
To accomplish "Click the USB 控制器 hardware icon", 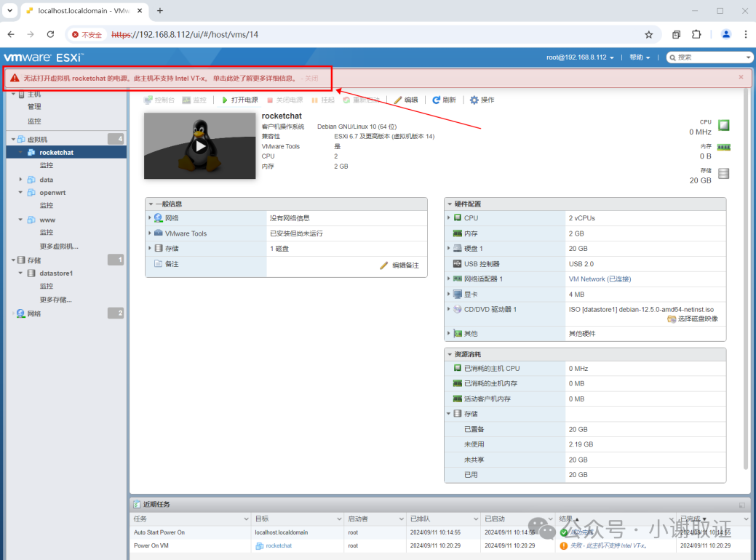I will click(457, 263).
